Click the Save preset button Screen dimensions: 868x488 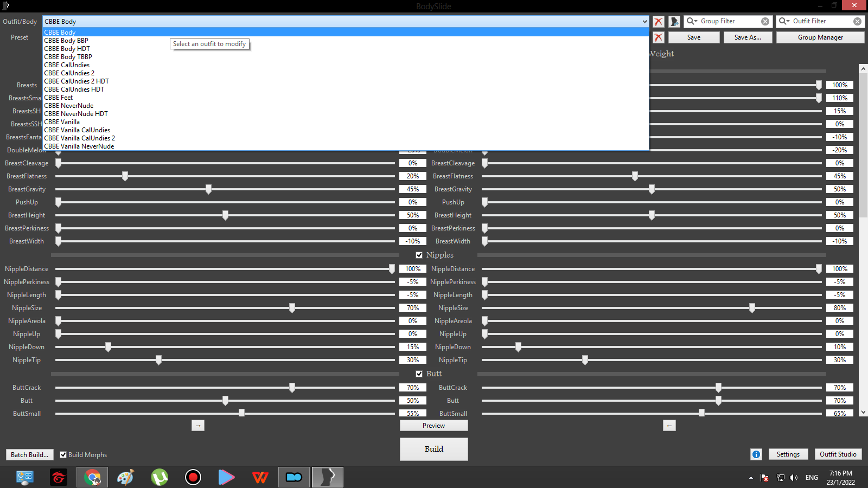(694, 37)
